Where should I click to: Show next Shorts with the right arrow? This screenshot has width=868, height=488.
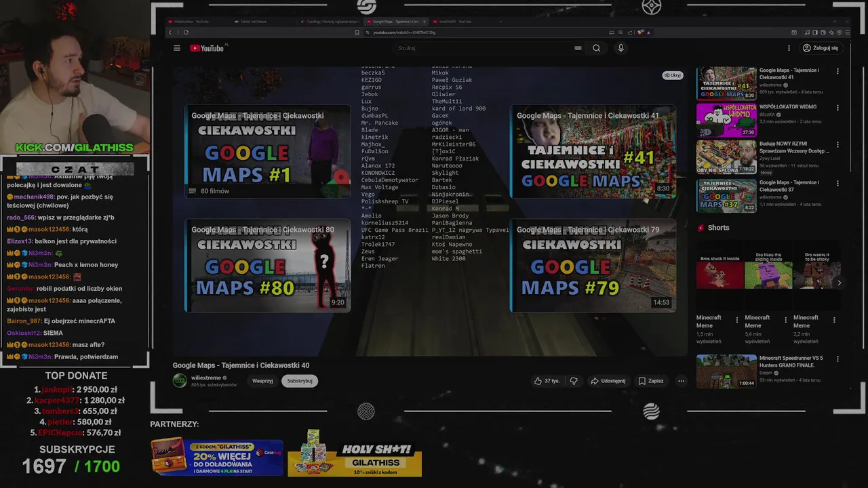[x=839, y=283]
